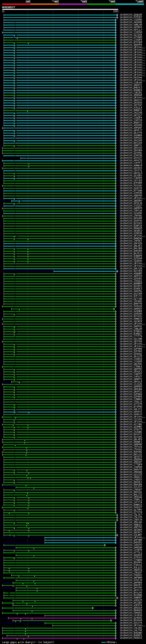Select alignment label UniRef100_Q39336
The image size is (146, 644).
tap(131, 155)
